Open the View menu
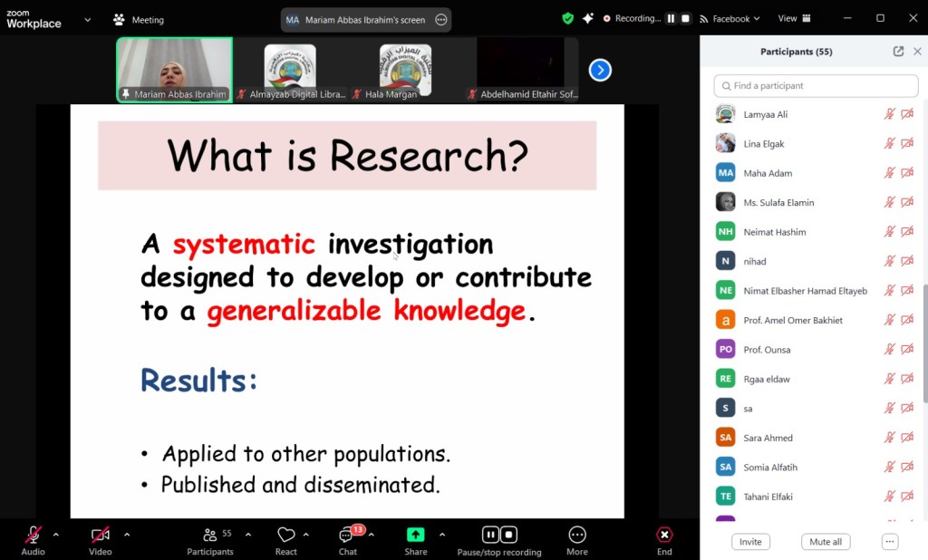928x560 pixels. [794, 18]
